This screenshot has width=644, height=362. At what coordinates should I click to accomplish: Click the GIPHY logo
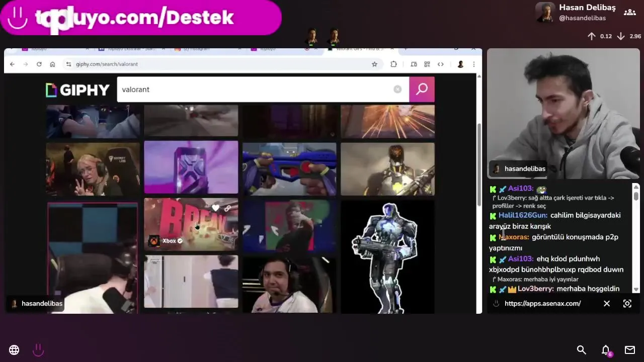pyautogui.click(x=77, y=90)
